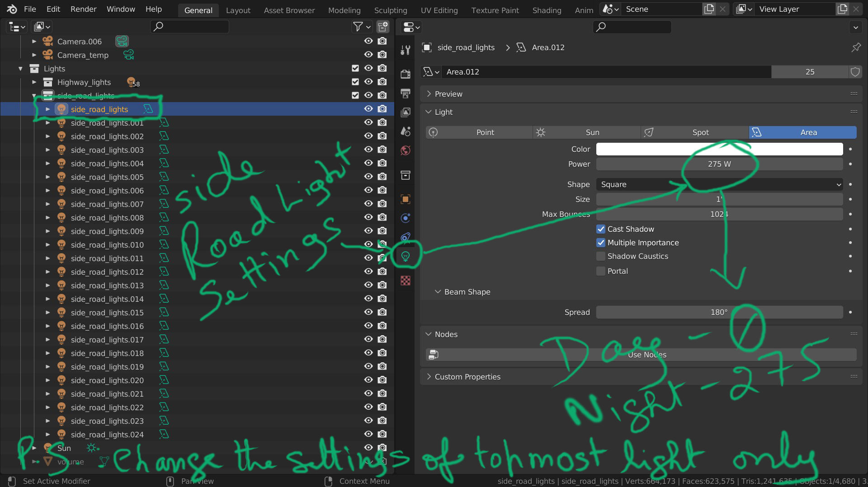This screenshot has width=868, height=487.
Task: Click the Area.012 data name field
Action: pos(606,72)
